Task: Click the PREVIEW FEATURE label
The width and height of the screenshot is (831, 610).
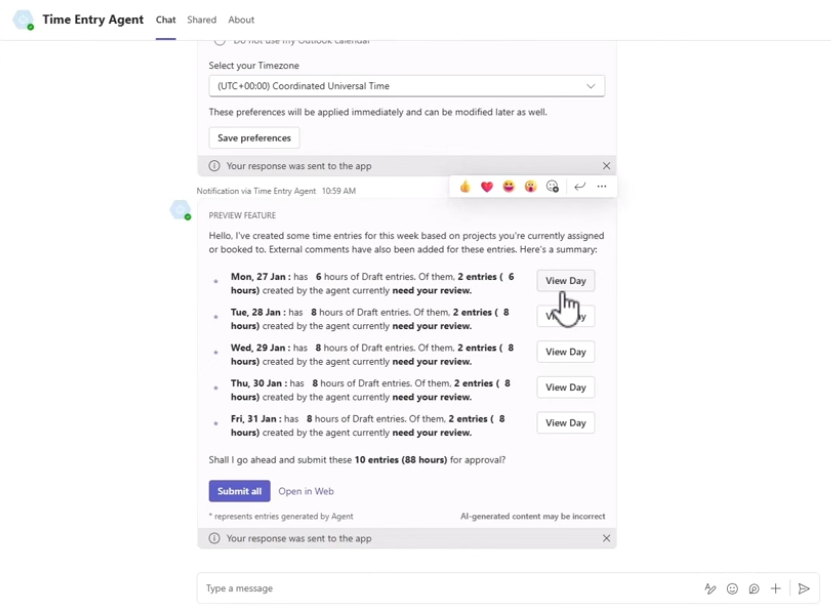Action: [242, 215]
